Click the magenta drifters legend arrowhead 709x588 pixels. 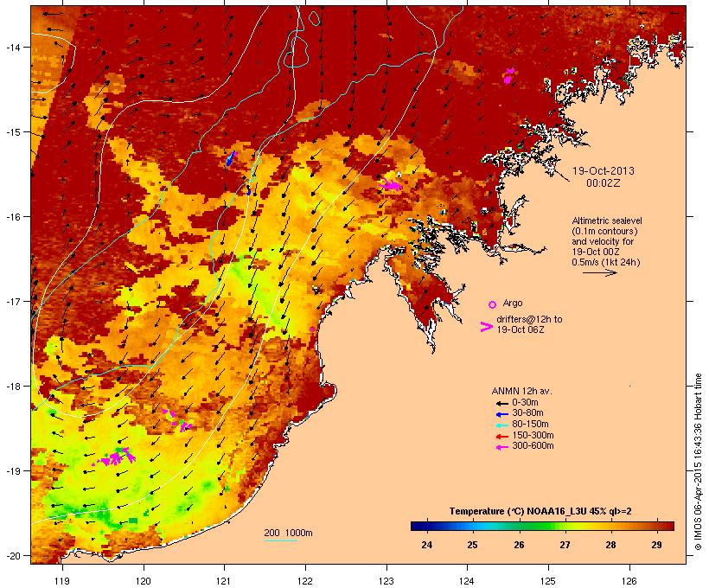click(x=487, y=327)
